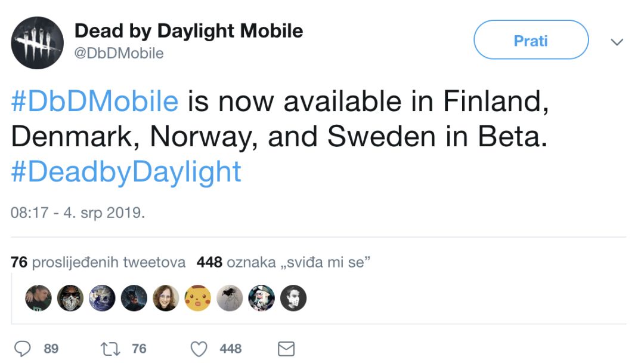Viewport: 644px width, 363px height.
Task: Select the smiling woman liker avatar
Action: 166,297
